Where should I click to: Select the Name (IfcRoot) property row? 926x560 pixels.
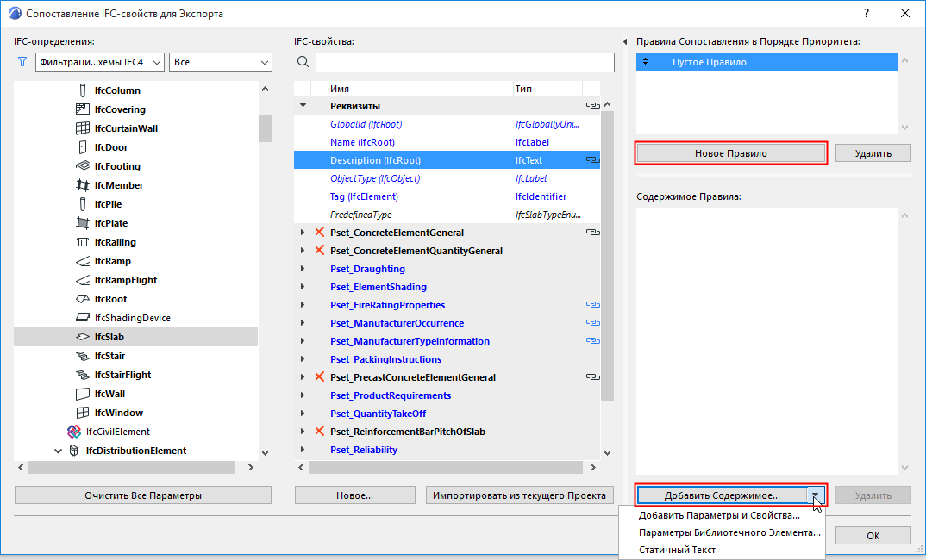pos(447,142)
